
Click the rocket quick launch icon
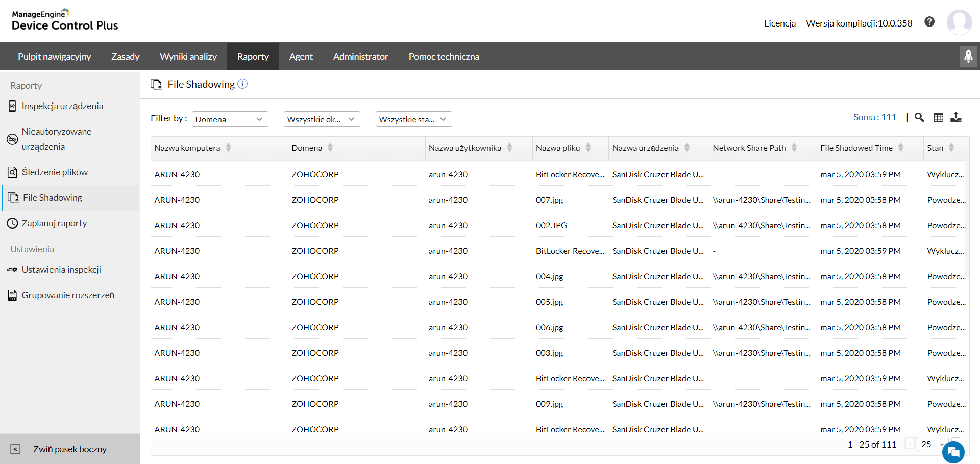point(968,57)
